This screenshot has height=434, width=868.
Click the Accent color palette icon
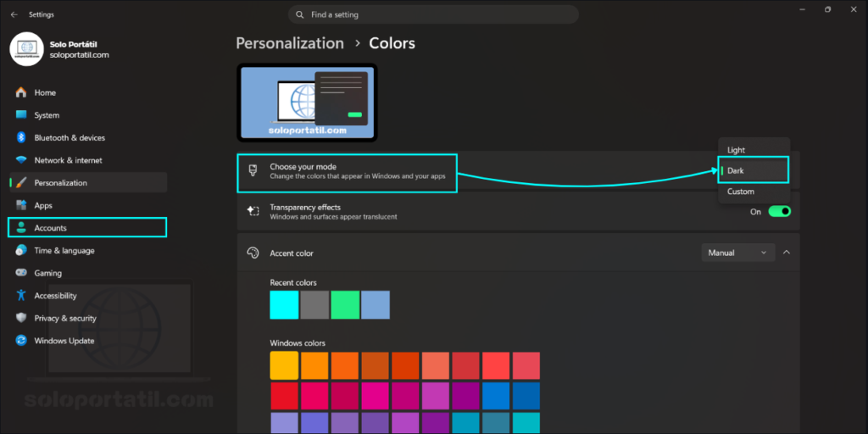[253, 253]
